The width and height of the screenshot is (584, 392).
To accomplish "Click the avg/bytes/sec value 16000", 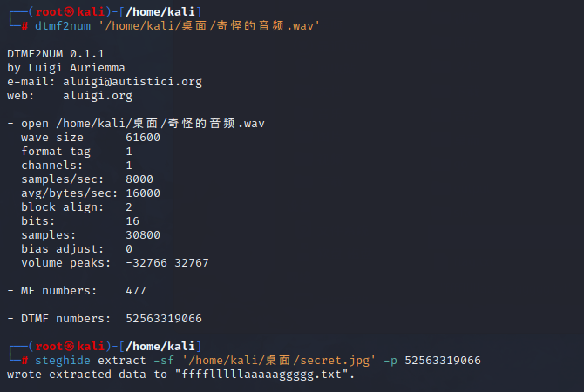I will tap(143, 193).
